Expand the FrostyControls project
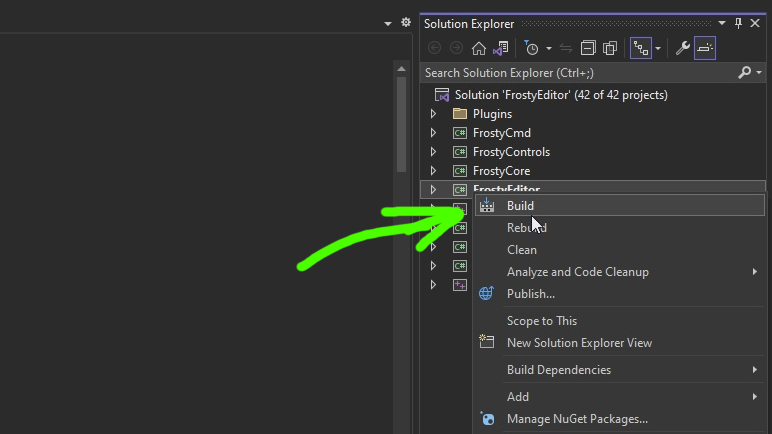Screen dimensions: 772x434 click(x=433, y=152)
